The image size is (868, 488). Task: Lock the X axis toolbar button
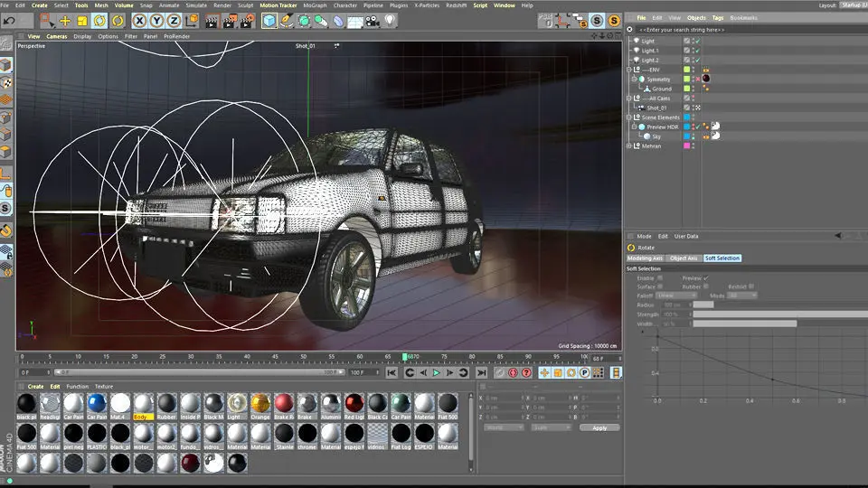click(x=140, y=20)
